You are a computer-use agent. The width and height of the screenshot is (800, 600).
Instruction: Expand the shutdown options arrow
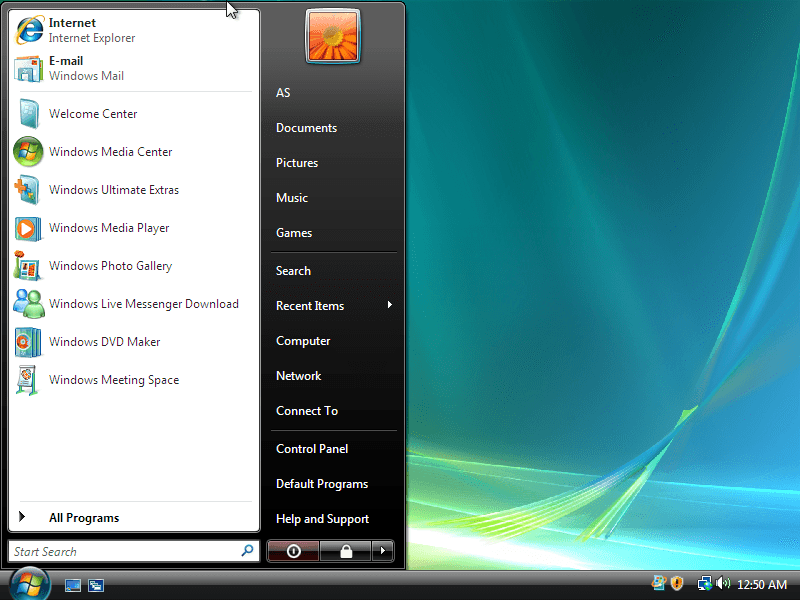(x=383, y=551)
